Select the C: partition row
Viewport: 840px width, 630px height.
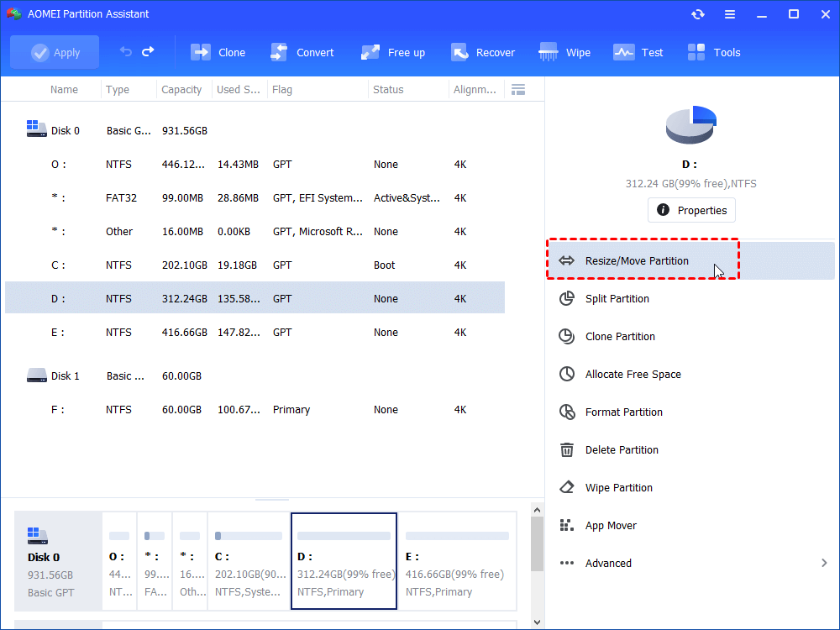click(255, 265)
